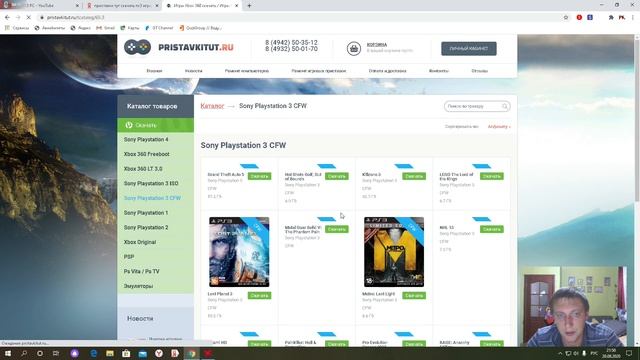Open Контакты menu item
The image size is (640, 360).
(x=439, y=71)
